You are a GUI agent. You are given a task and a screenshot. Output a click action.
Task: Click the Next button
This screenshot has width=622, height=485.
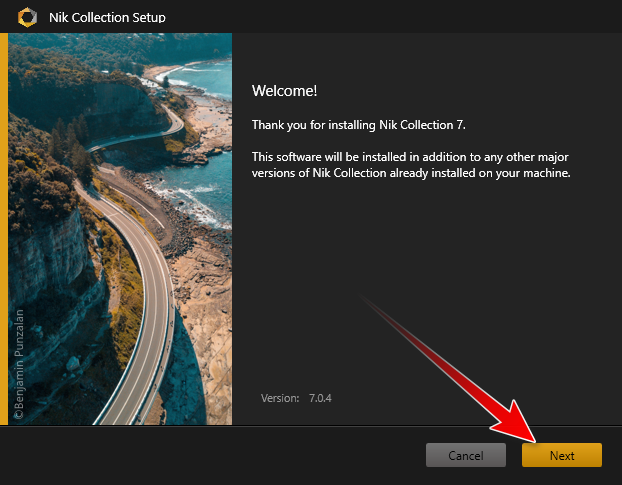point(561,455)
